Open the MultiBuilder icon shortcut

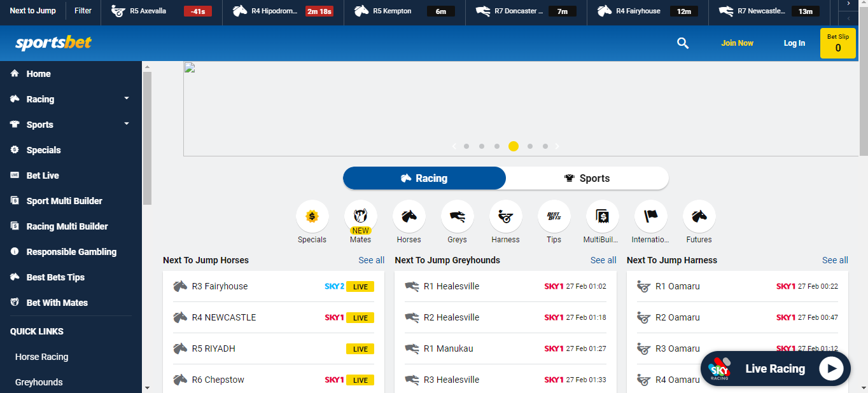tap(602, 217)
